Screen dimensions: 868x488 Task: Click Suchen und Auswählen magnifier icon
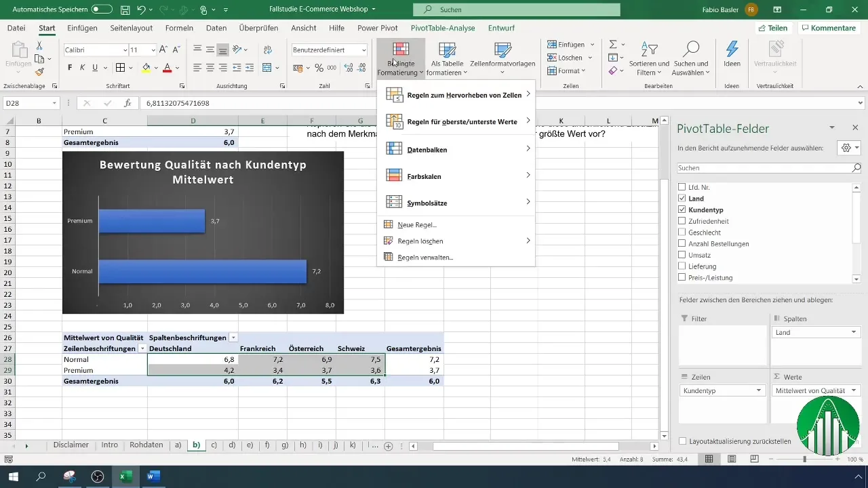(690, 49)
